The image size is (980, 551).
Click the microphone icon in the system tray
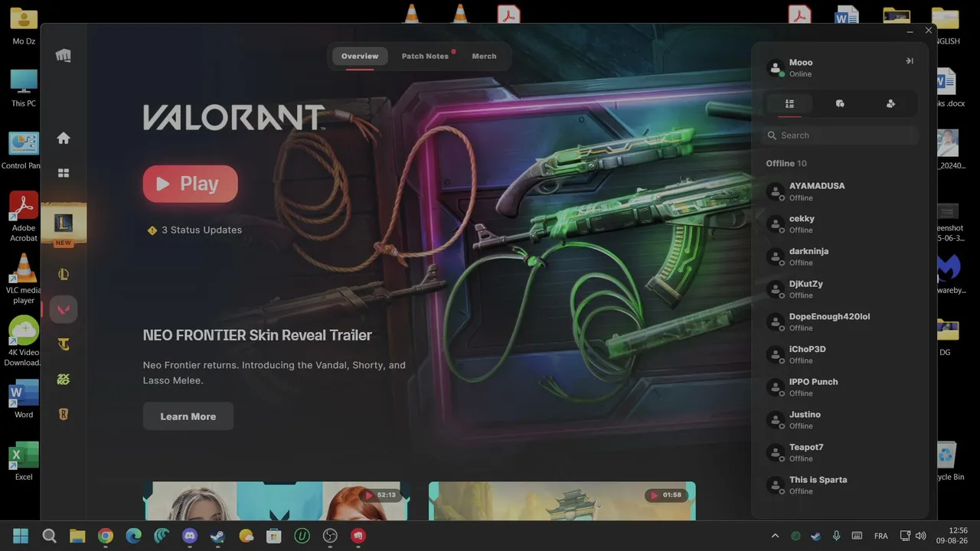[x=836, y=536]
